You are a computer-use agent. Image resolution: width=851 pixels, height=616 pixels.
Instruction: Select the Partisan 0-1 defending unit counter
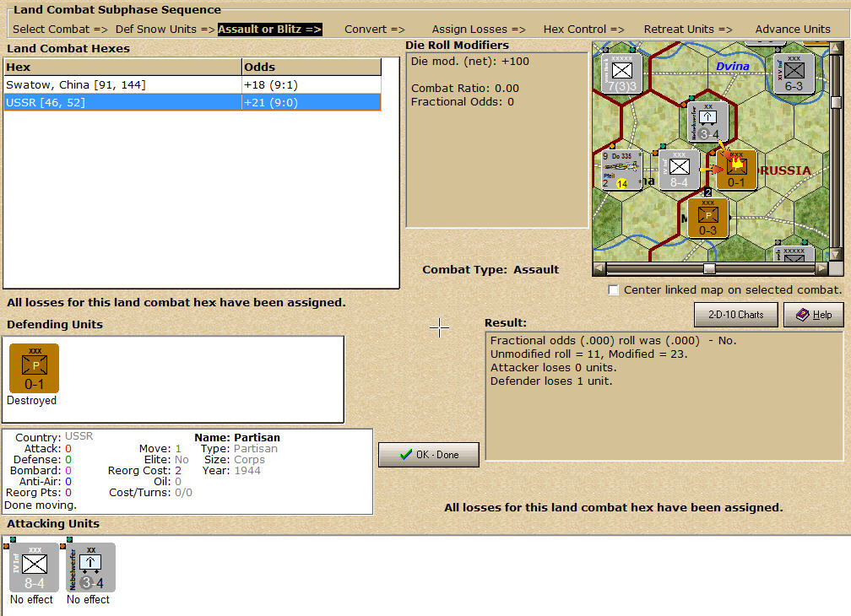pyautogui.click(x=34, y=368)
